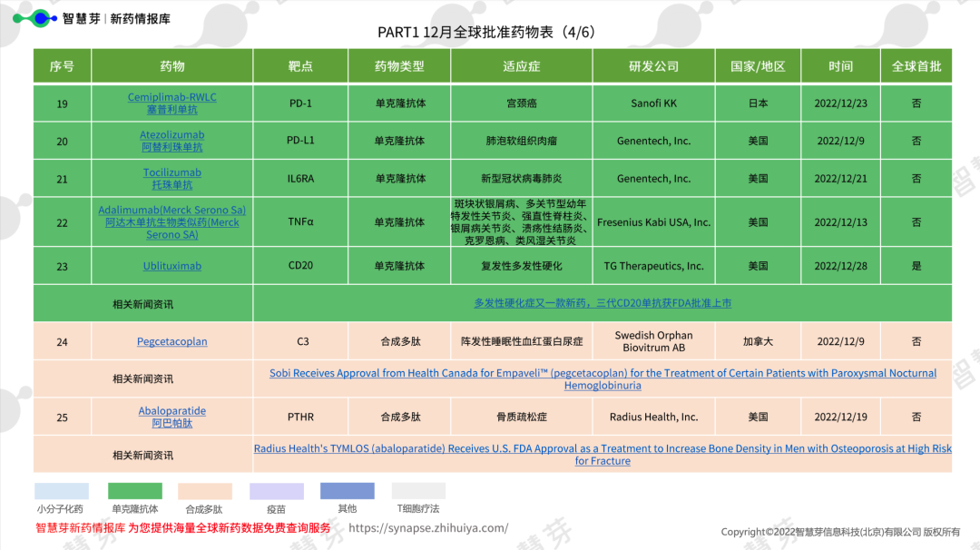
Task: Open the Radius Health TYMLOS news link
Action: pos(603,455)
